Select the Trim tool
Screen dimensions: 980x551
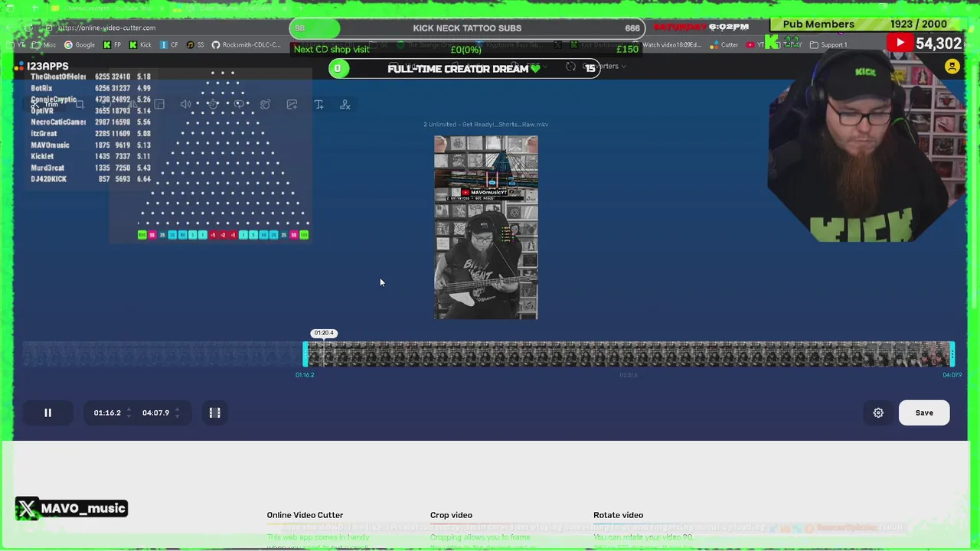[45, 104]
